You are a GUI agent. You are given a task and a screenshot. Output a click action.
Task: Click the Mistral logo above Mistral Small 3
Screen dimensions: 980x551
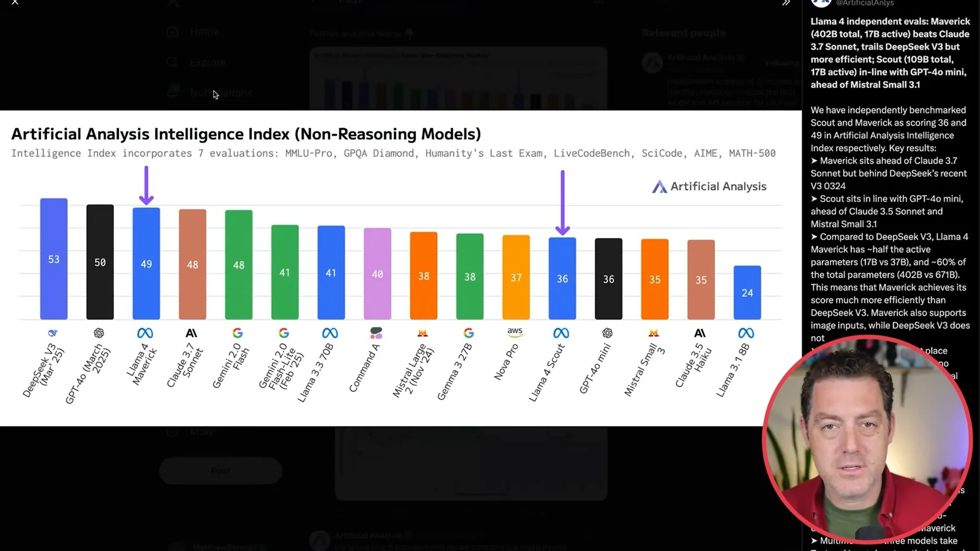pyautogui.click(x=654, y=333)
